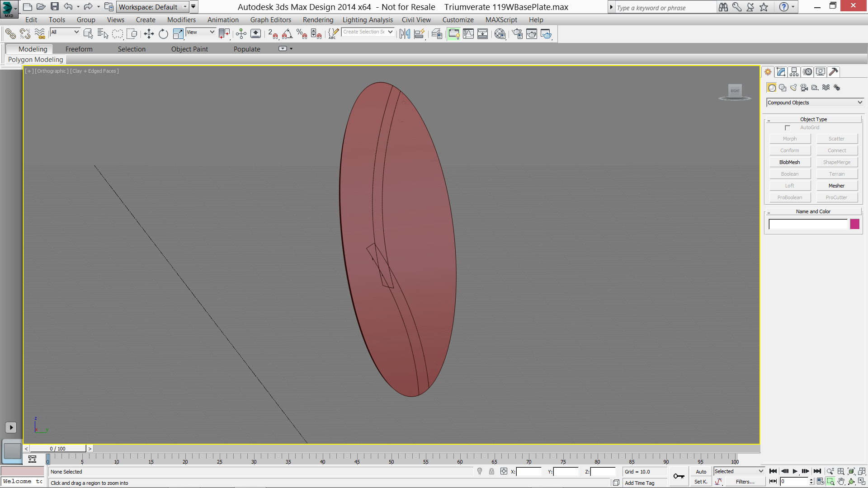Toggle Key Mode button
Screen dimensions: 868x488
[x=773, y=482]
